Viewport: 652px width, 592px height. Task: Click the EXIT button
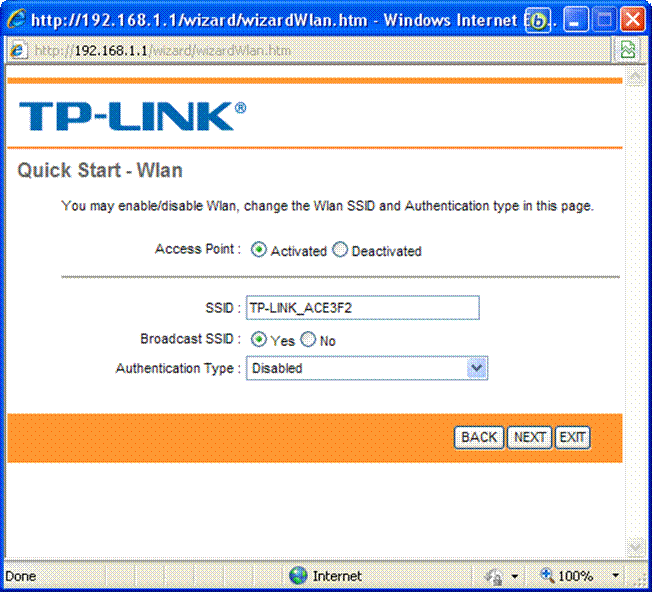[573, 437]
